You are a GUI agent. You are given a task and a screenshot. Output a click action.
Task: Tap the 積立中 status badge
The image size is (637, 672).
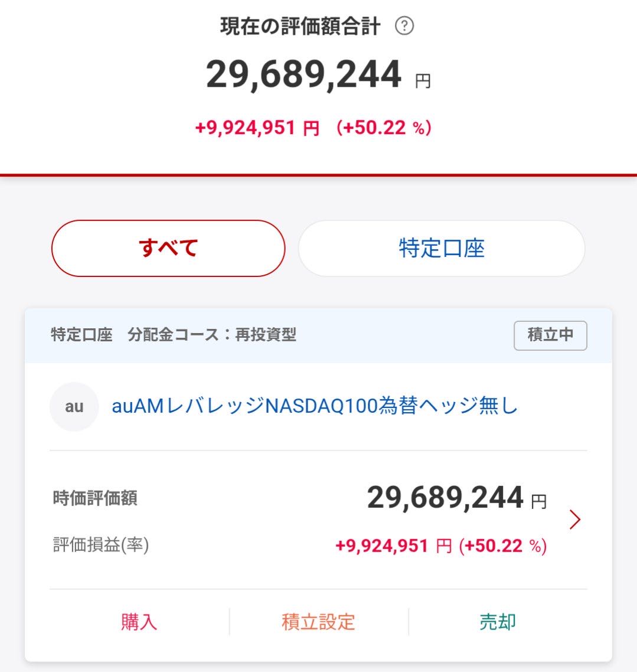pos(550,335)
